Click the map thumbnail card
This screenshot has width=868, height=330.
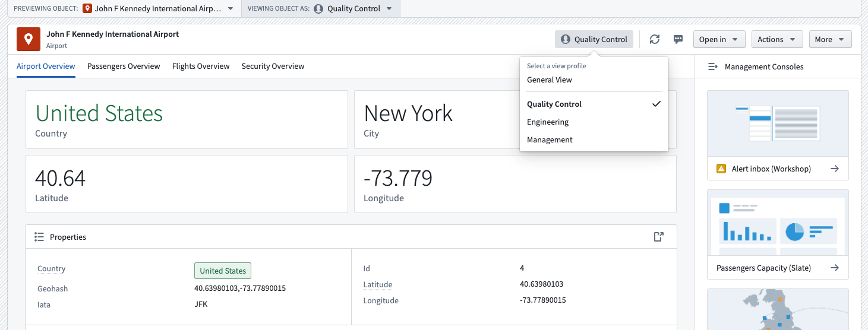(x=778, y=309)
